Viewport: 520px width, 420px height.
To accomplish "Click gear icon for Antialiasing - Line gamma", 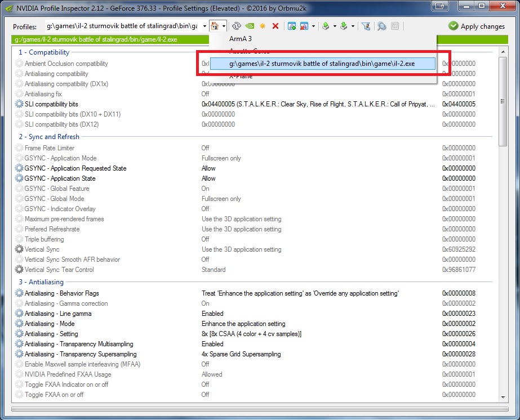I will [x=19, y=313].
